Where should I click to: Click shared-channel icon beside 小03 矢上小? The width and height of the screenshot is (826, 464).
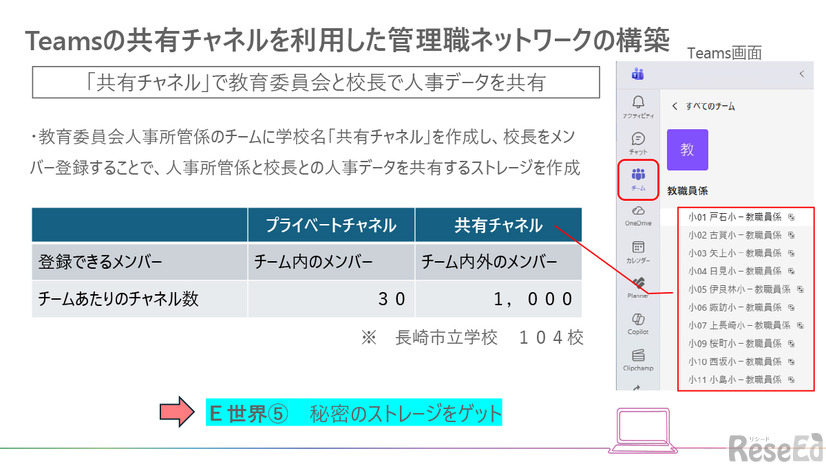(x=791, y=253)
